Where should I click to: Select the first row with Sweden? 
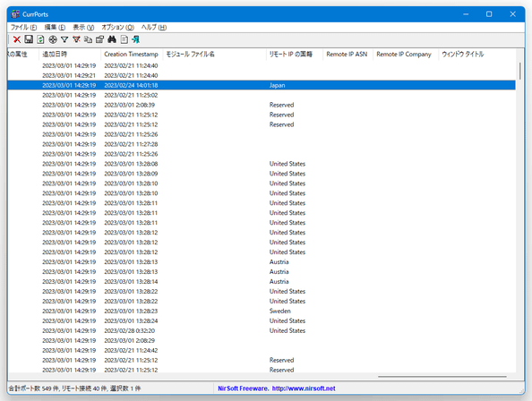pyautogui.click(x=262, y=311)
